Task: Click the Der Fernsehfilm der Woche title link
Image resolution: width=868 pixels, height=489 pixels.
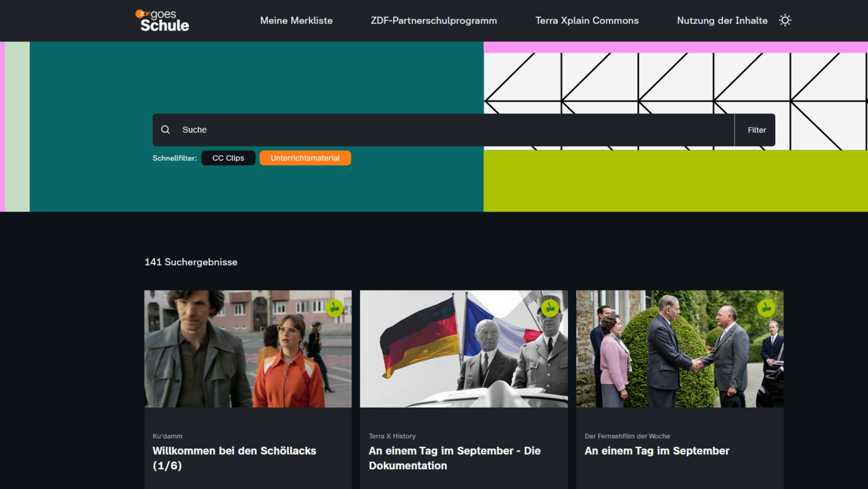Action: click(657, 451)
